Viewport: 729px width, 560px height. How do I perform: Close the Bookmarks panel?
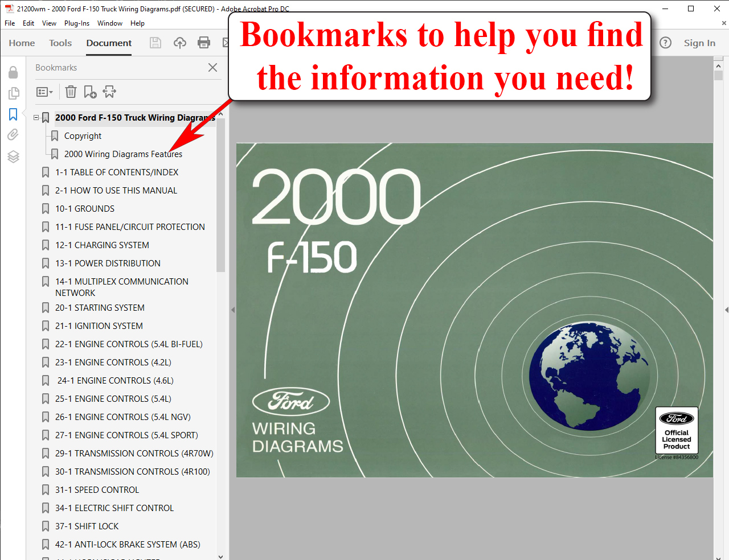pos(212,67)
